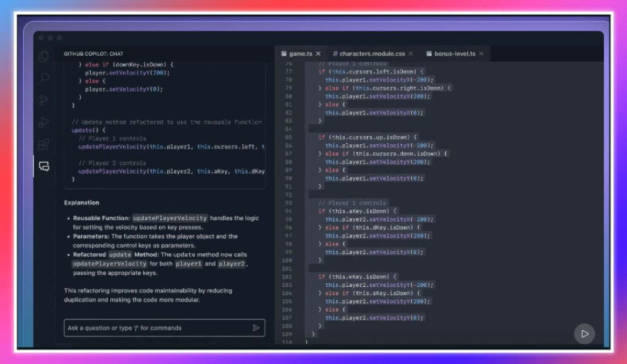Screen dimensions: 627x364
Task: Close the game.ts tab
Action: click(318, 54)
